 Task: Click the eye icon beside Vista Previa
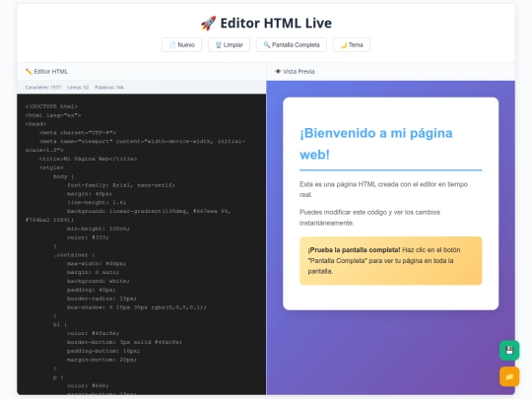(278, 71)
